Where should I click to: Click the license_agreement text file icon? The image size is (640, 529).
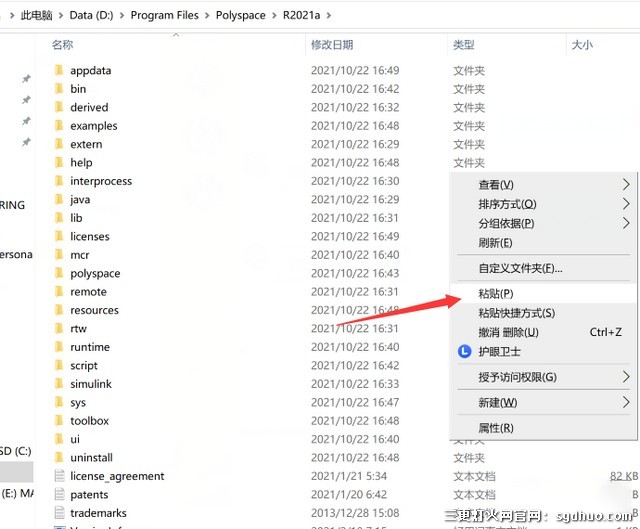60,476
